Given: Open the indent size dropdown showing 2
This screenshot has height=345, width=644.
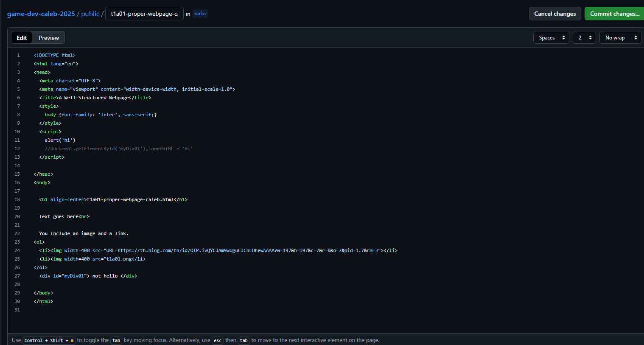Looking at the screenshot, I should [584, 38].
